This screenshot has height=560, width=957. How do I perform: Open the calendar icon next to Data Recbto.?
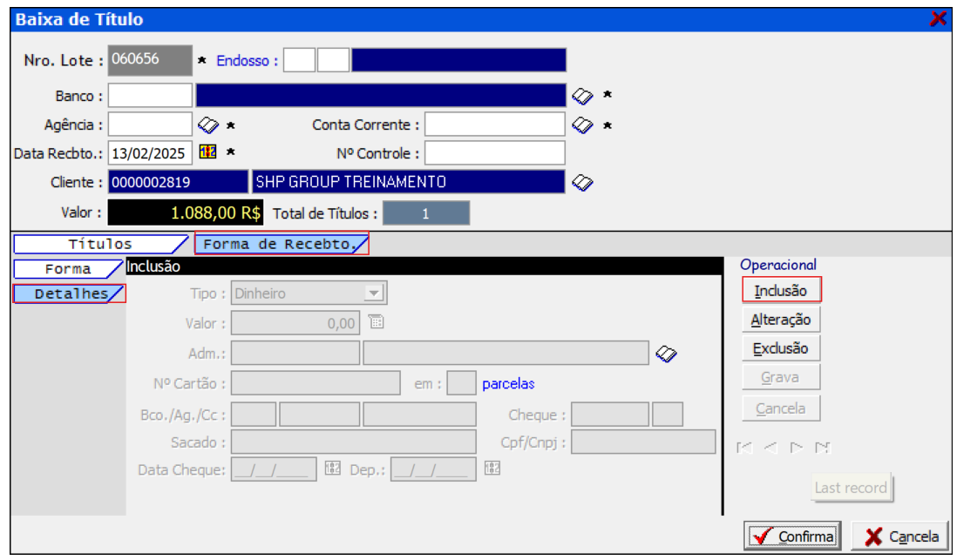pyautogui.click(x=207, y=152)
